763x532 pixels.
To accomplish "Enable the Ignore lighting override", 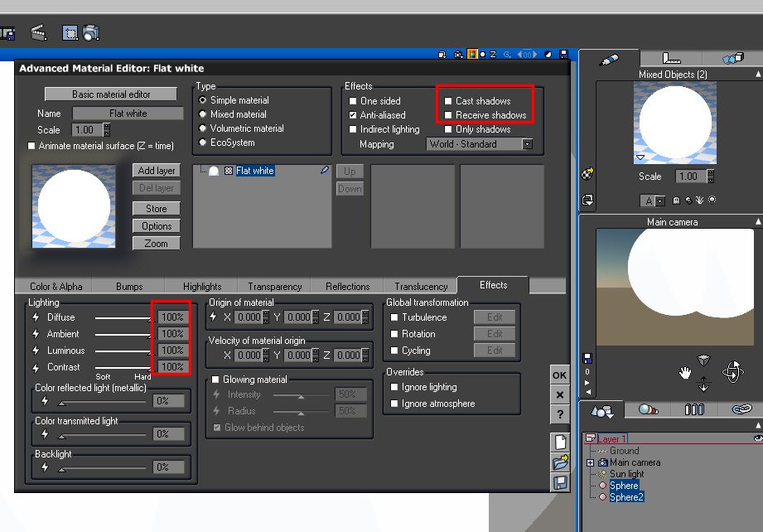I will coord(394,388).
